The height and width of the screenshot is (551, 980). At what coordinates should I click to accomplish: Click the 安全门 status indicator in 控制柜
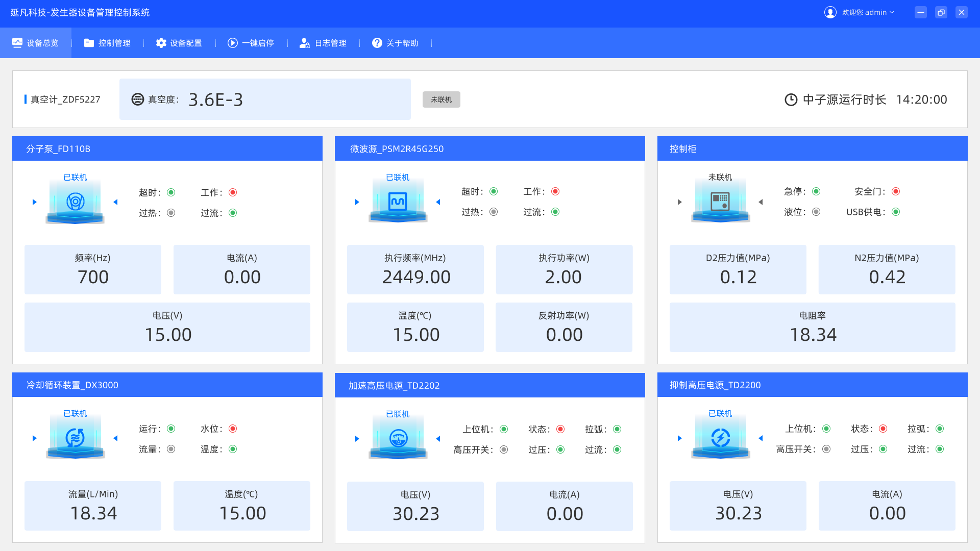(896, 191)
